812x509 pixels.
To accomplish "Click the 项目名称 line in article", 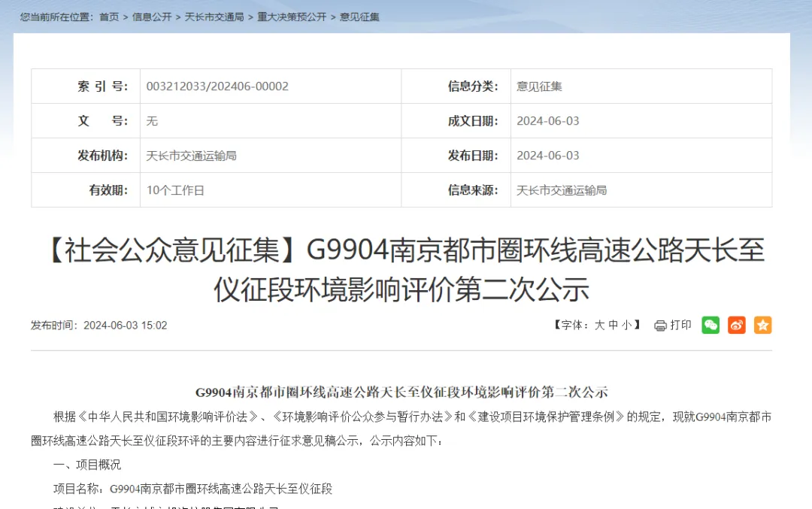I will click(x=192, y=489).
